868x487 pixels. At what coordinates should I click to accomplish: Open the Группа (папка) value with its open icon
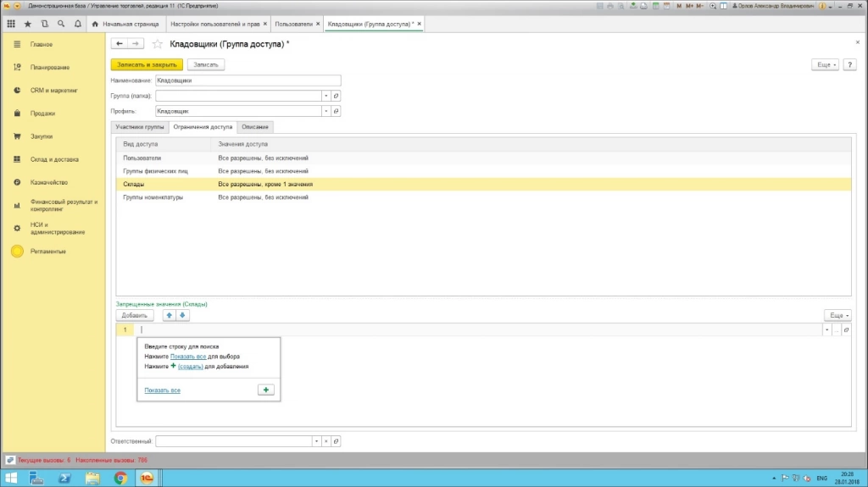336,96
